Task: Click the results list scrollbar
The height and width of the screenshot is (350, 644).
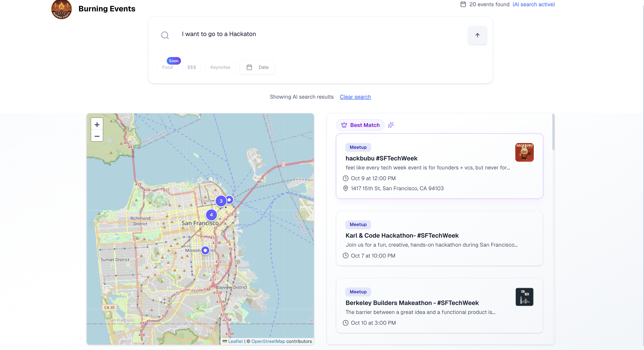Action: pos(553,132)
